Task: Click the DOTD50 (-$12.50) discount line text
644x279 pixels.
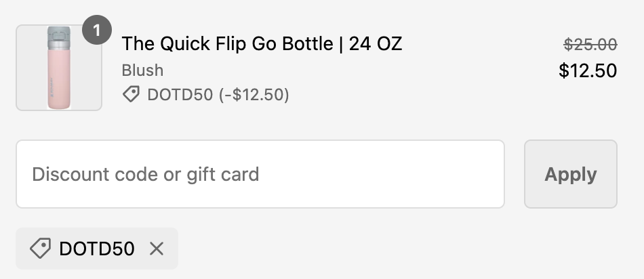Action: click(218, 95)
